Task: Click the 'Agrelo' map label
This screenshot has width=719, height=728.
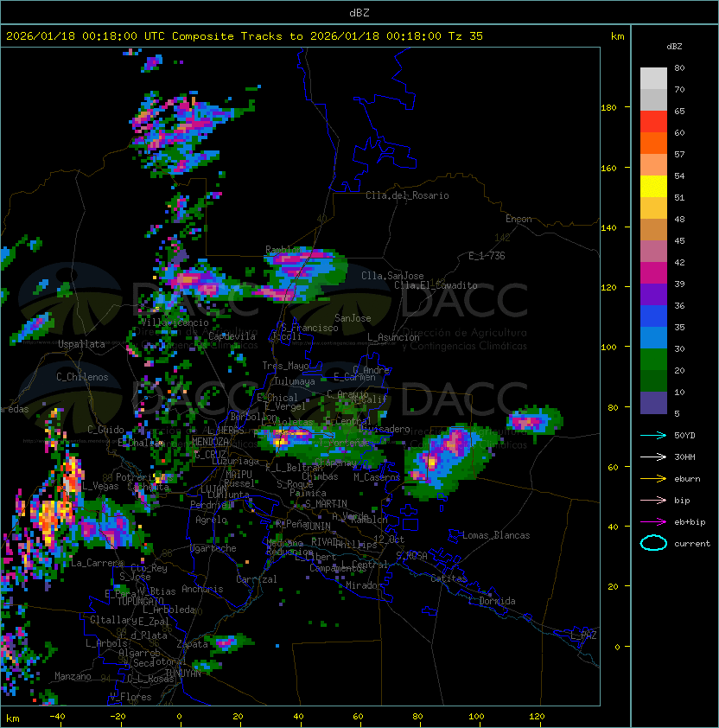Action: pos(211,520)
